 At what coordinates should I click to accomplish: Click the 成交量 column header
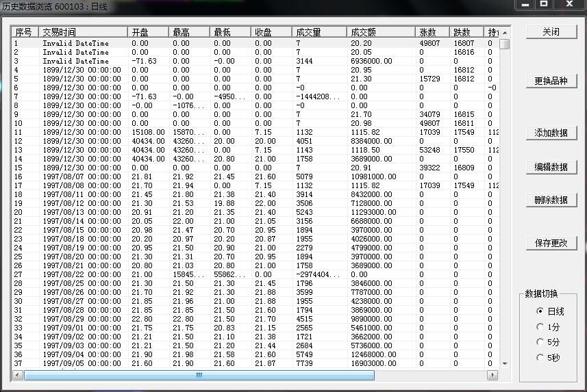pos(319,32)
